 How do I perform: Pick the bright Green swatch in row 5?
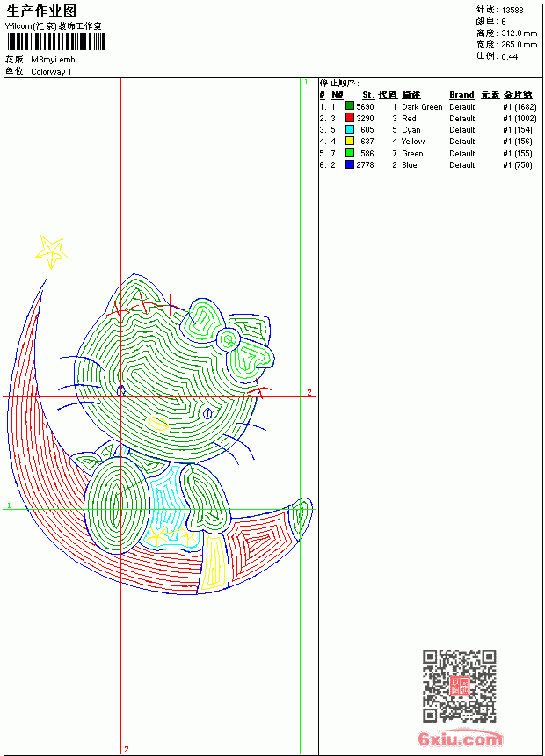[x=350, y=153]
